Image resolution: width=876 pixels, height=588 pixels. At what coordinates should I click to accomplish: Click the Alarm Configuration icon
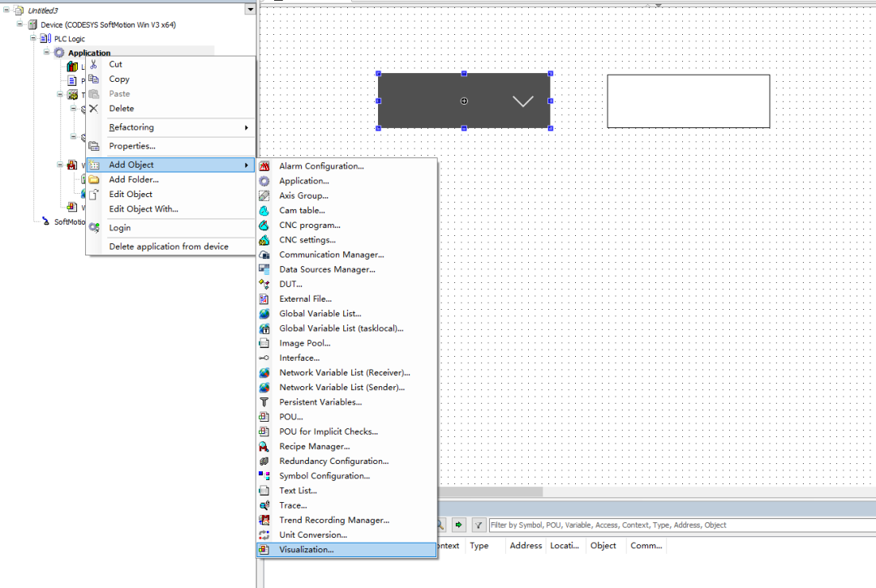tap(264, 166)
